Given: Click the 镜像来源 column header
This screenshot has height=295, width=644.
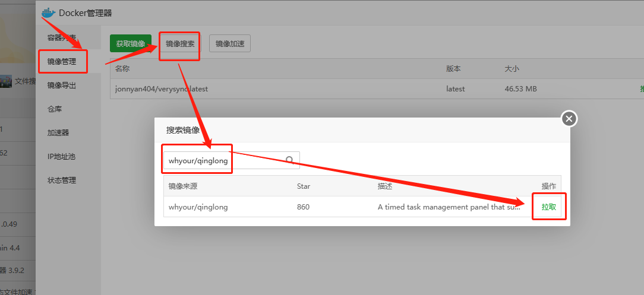Looking at the screenshot, I should (182, 186).
